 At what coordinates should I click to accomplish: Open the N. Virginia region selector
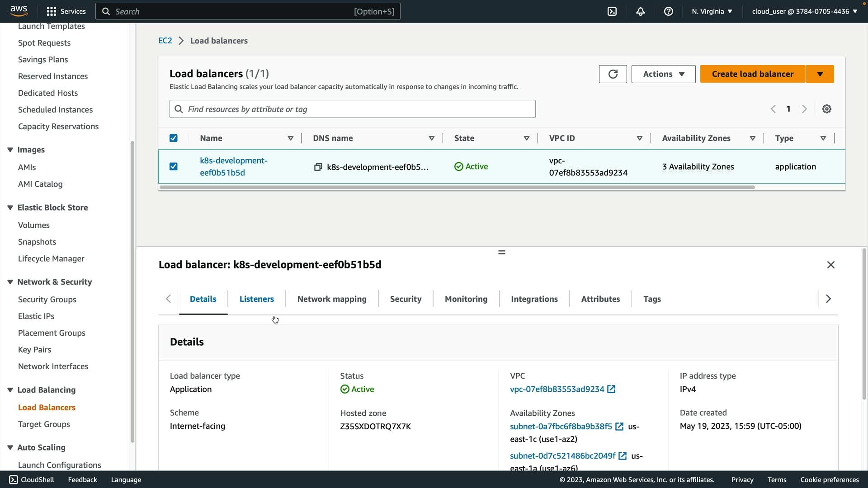[712, 11]
